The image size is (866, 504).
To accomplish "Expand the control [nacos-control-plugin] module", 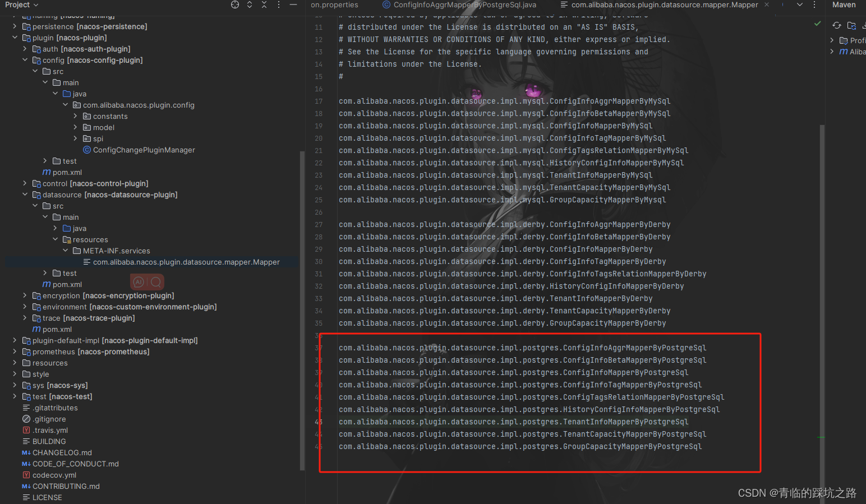I will (x=25, y=183).
